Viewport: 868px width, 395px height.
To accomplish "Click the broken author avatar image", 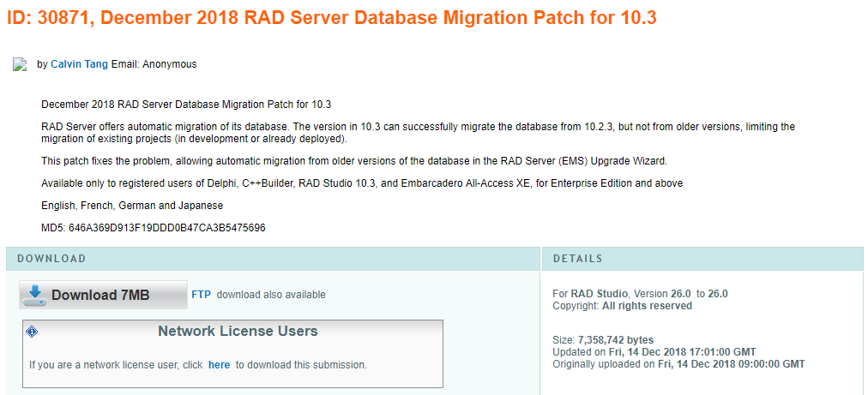I will (x=20, y=64).
